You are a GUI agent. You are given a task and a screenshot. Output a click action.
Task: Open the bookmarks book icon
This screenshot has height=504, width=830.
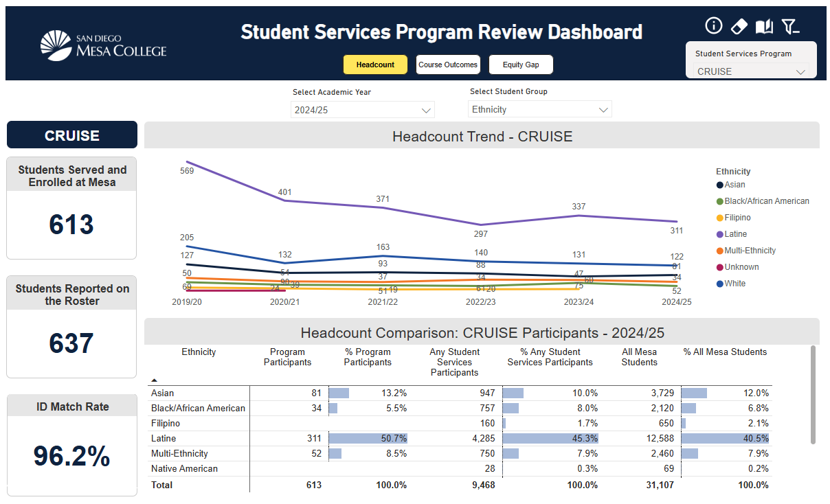pos(764,25)
